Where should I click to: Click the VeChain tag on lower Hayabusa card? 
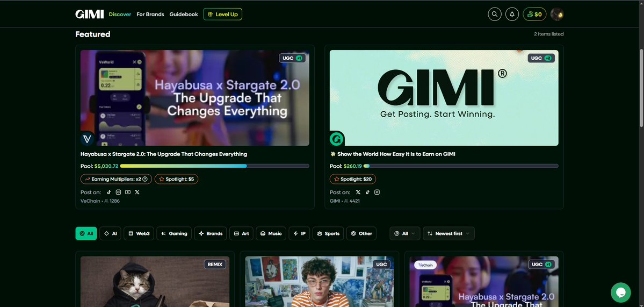425,265
